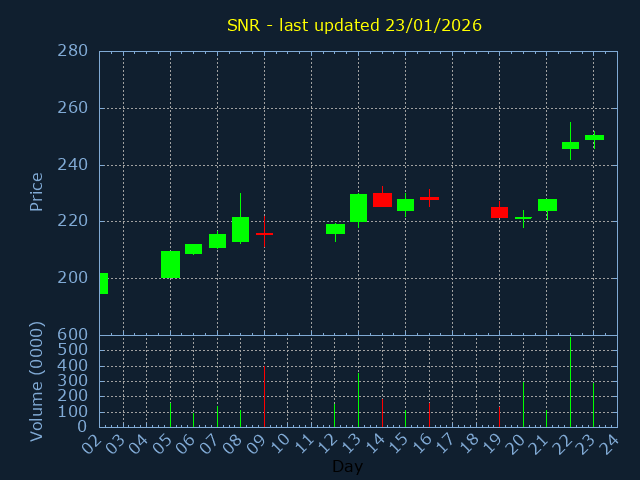Click the red candlestick on day 14
Image resolution: width=640 pixels, height=480 pixels.
click(382, 200)
